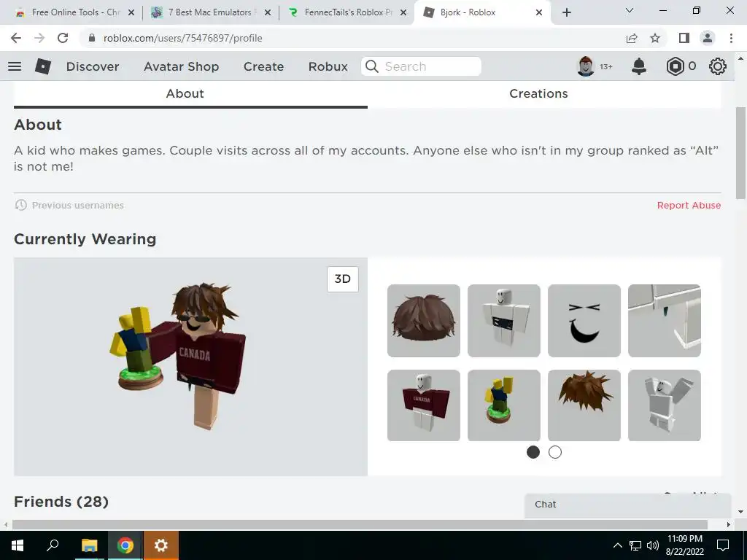Click the Roblox logo home icon

[x=43, y=66]
